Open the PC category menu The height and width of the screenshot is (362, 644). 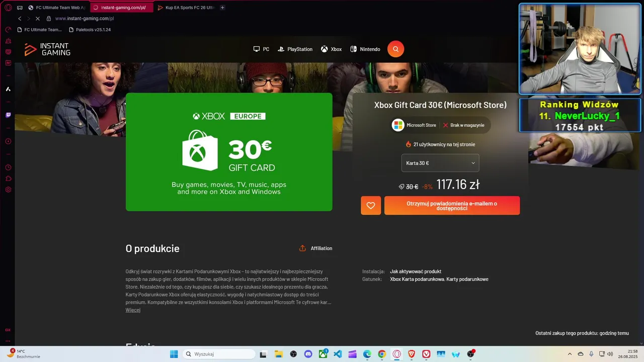pyautogui.click(x=261, y=49)
